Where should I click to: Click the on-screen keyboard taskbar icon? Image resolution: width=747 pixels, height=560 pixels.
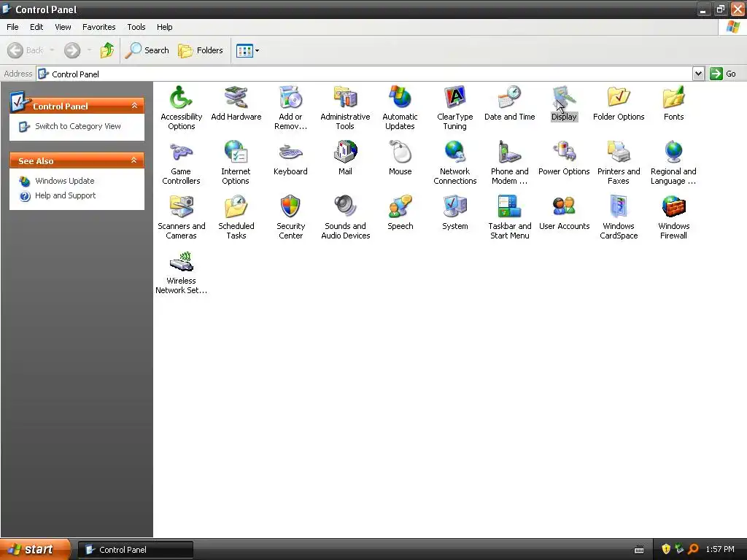[x=639, y=550]
